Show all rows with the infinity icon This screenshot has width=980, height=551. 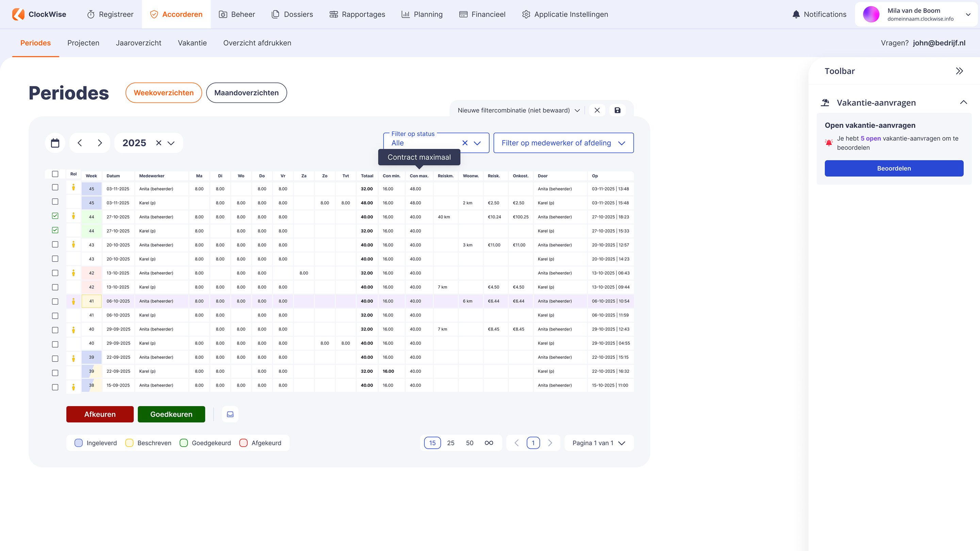pyautogui.click(x=489, y=443)
